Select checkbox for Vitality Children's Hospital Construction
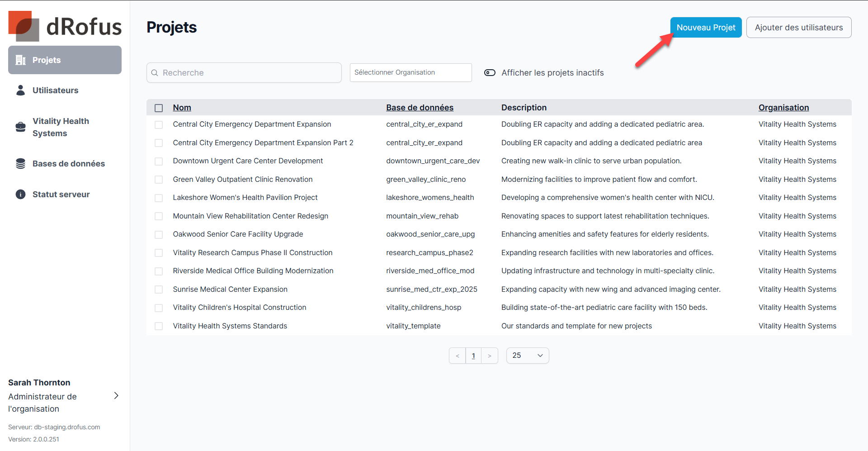This screenshot has height=451, width=868. (159, 308)
